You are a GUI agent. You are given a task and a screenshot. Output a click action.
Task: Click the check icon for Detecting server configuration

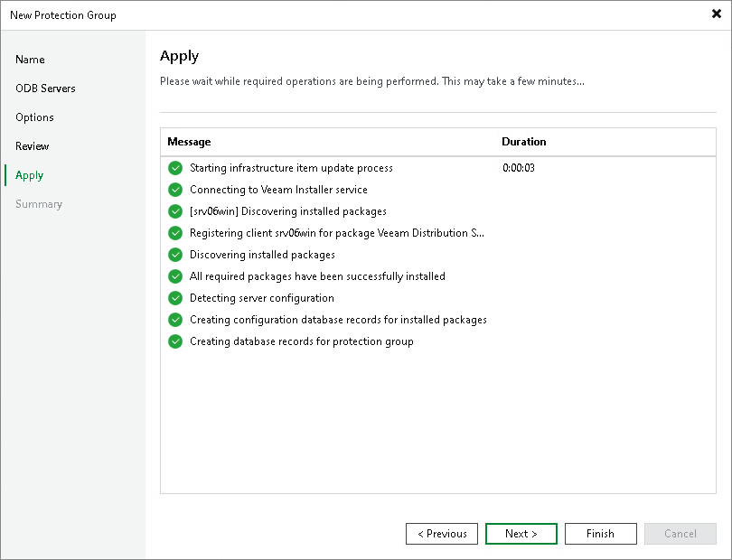pyautogui.click(x=175, y=298)
